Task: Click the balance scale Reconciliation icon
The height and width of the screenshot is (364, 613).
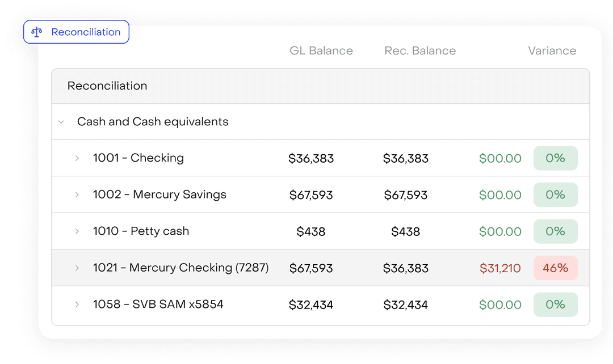Action: pos(37,32)
